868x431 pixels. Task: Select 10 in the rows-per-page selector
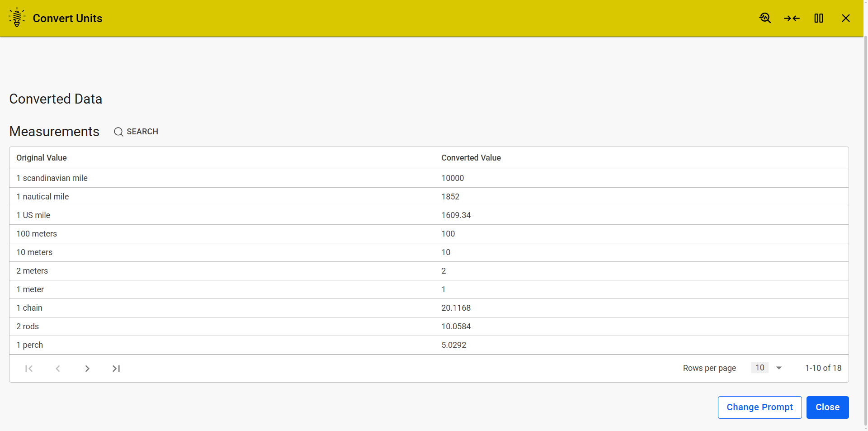pyautogui.click(x=759, y=368)
